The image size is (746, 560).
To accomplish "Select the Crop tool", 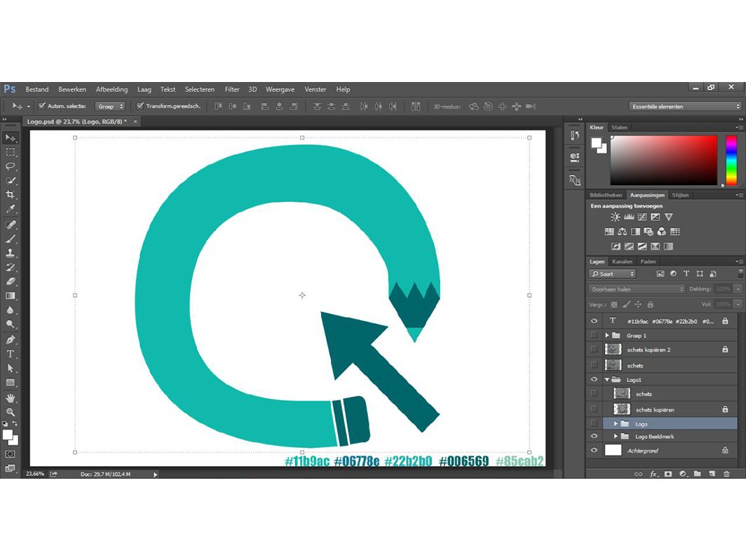I will click(x=11, y=195).
